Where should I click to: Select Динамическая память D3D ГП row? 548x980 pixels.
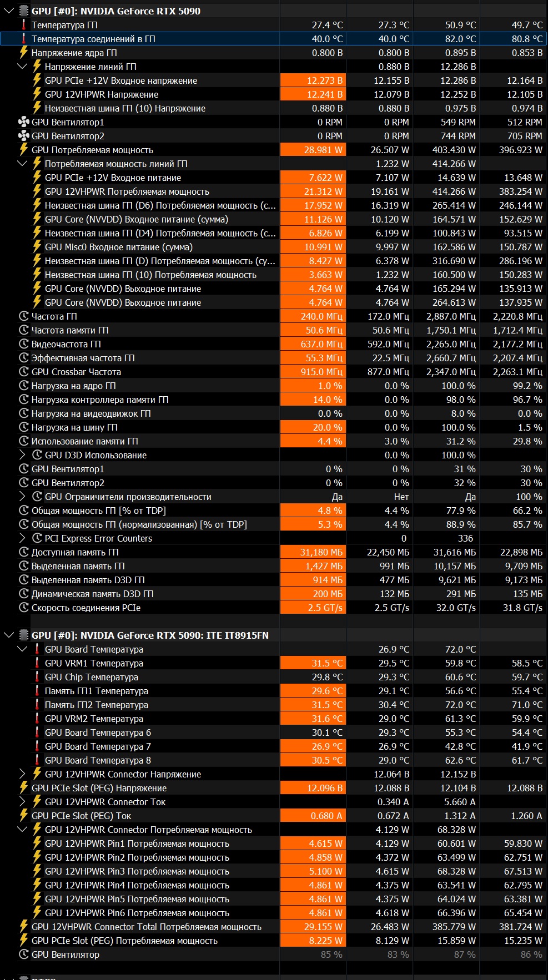tap(274, 593)
